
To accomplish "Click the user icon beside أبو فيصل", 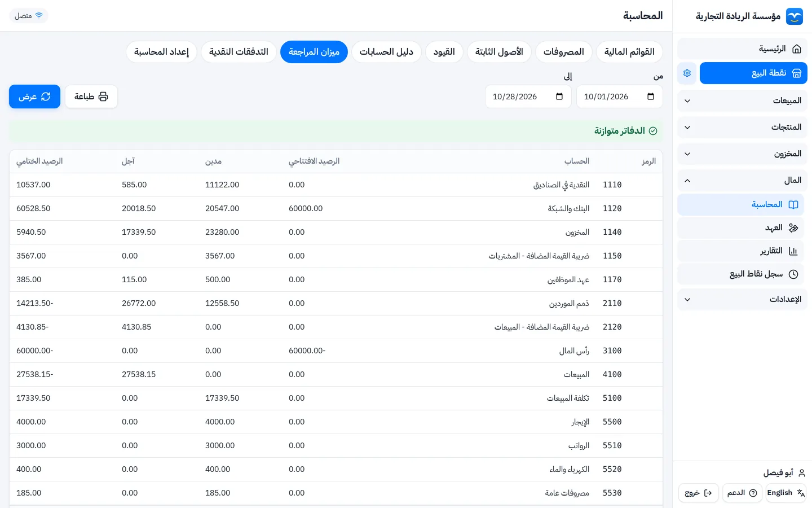I will 802,473.
